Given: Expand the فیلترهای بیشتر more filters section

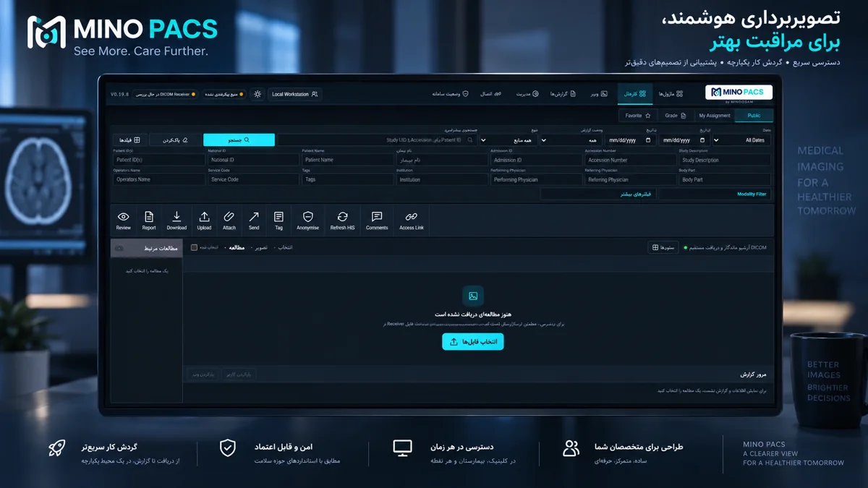Looking at the screenshot, I should [598, 194].
